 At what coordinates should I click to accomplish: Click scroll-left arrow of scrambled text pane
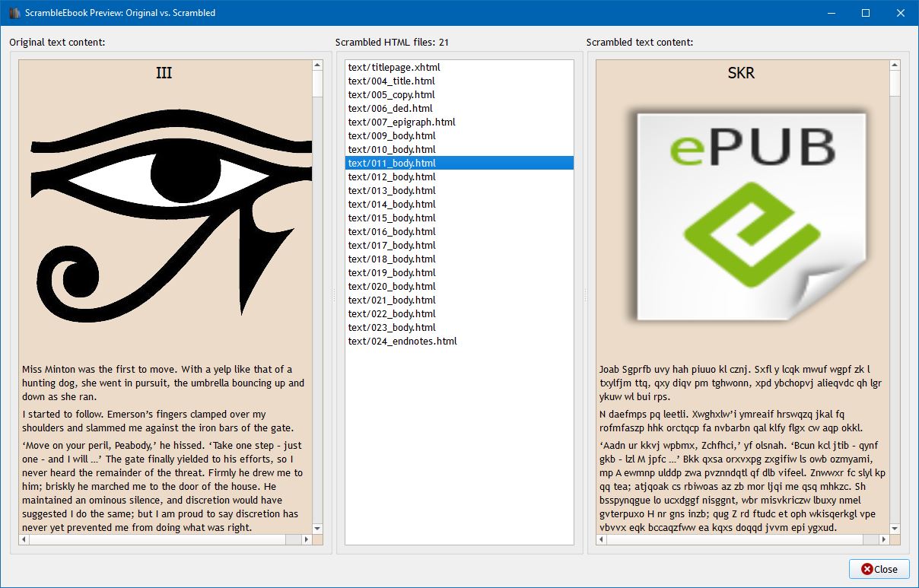603,539
